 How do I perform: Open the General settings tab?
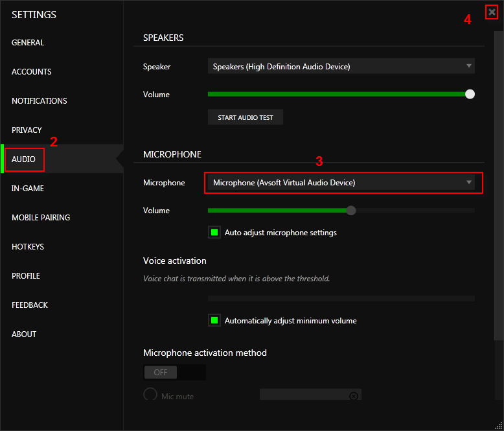28,43
